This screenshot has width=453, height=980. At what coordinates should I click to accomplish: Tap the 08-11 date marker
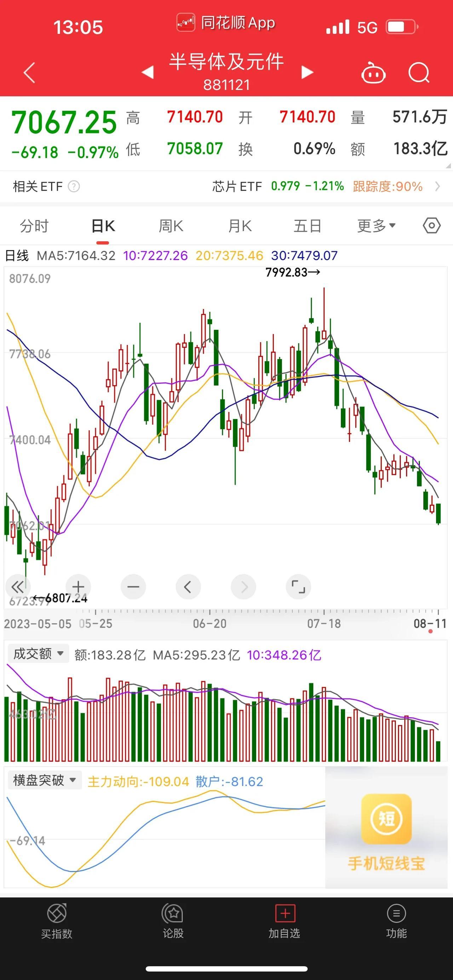430,624
